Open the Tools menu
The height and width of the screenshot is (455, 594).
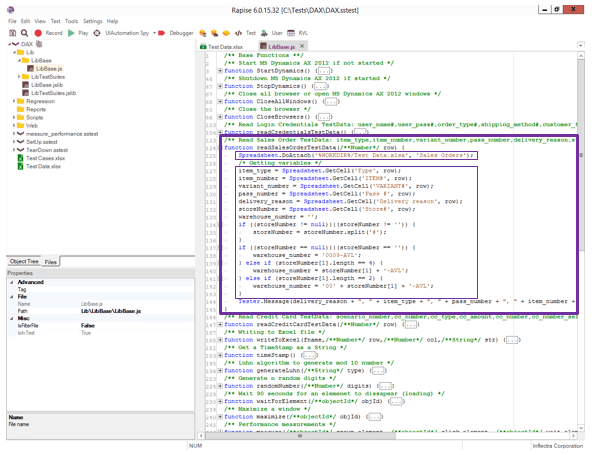pyautogui.click(x=72, y=21)
